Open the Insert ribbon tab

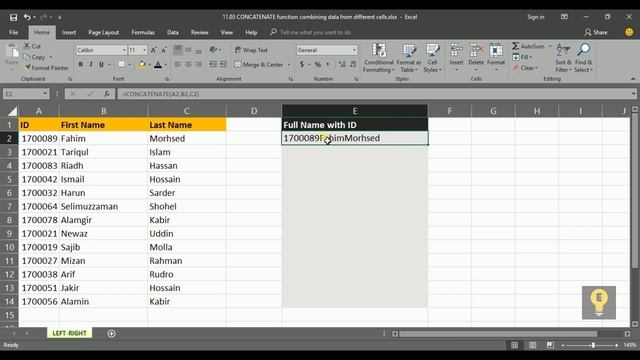coord(69,32)
